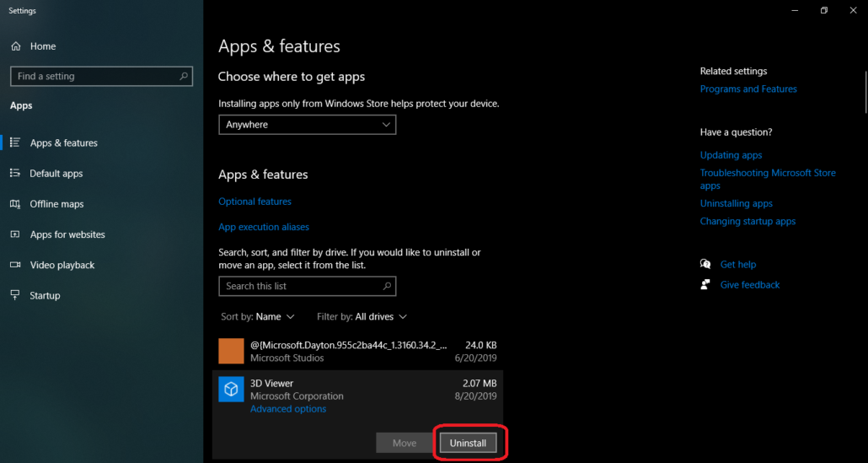Click the Apps for websites icon
Image resolution: width=868 pixels, height=463 pixels.
click(15, 234)
